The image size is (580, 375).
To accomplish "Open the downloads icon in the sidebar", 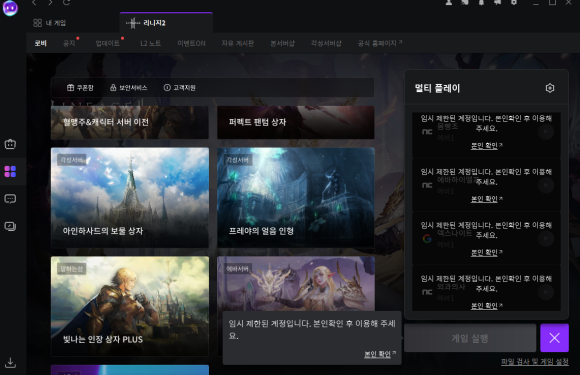I will [x=10, y=362].
